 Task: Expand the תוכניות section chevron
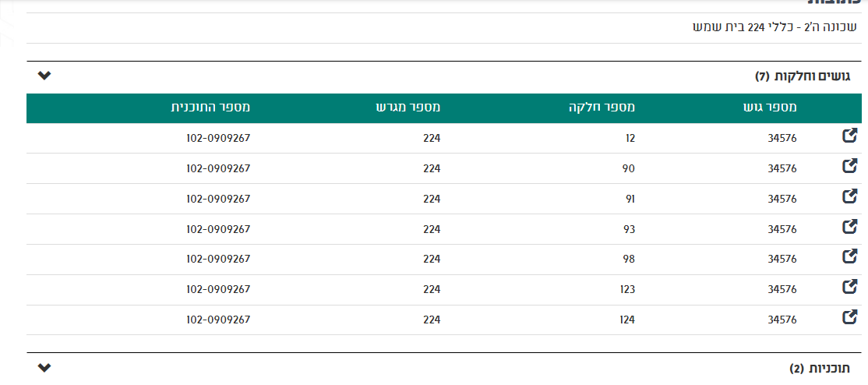pos(44,367)
